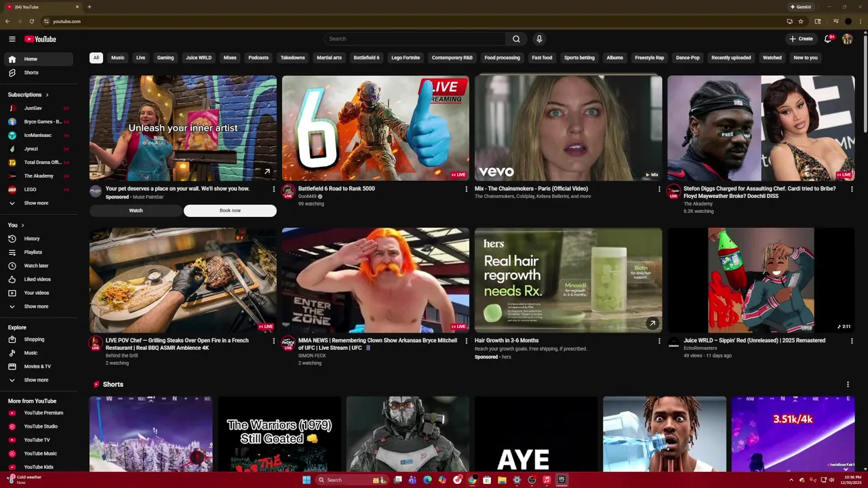Screen dimensions: 868x488
Task: Open Shorts in the sidebar
Action: (x=39, y=73)
